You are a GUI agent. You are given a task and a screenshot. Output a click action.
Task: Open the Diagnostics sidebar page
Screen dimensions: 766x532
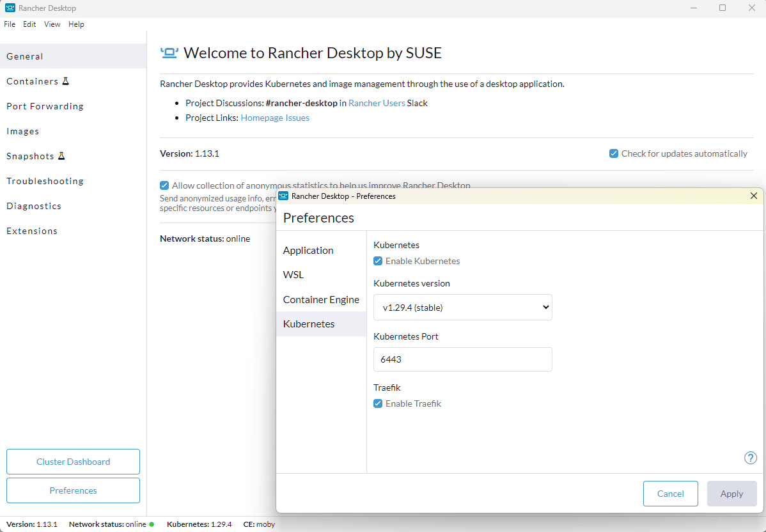(x=74, y=206)
